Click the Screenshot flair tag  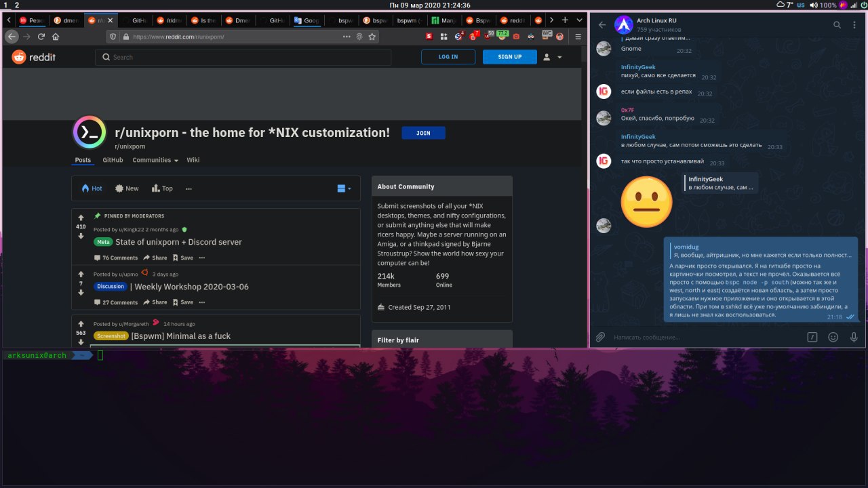click(111, 335)
